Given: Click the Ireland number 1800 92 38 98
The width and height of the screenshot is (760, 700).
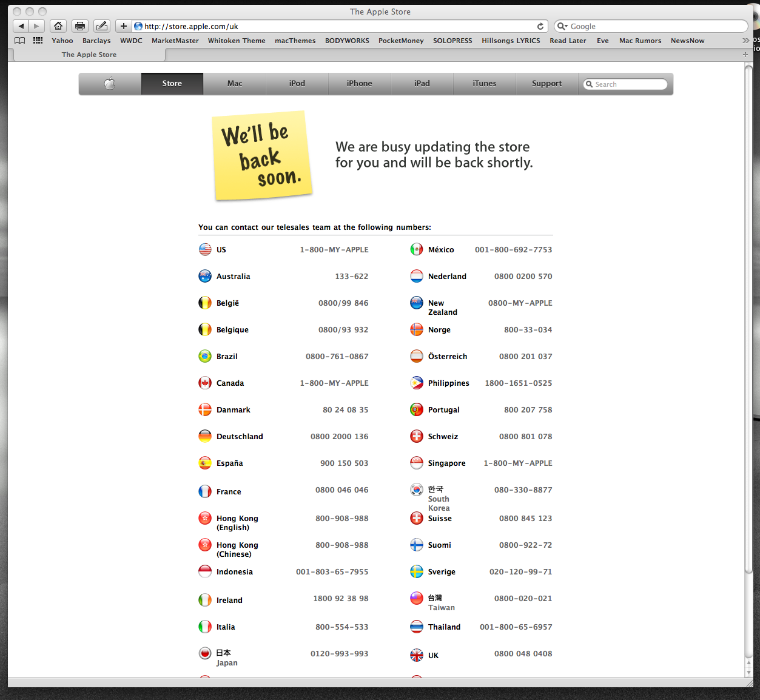Looking at the screenshot, I should tap(341, 598).
